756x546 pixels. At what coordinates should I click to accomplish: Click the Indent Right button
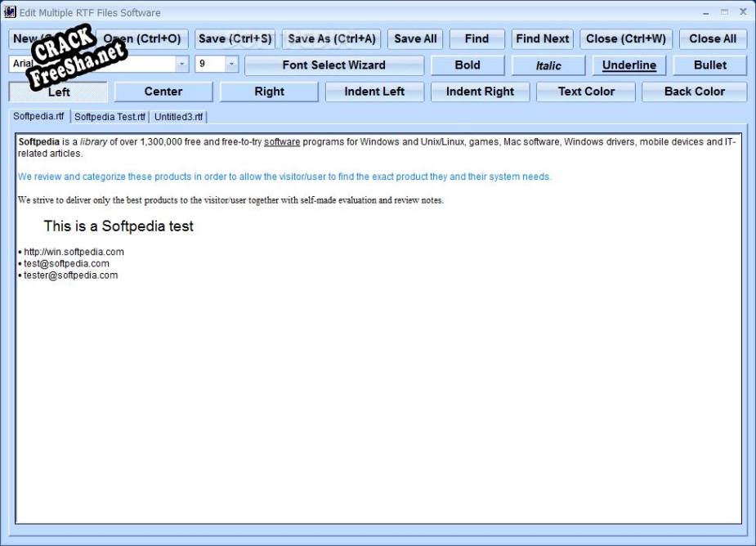[480, 92]
